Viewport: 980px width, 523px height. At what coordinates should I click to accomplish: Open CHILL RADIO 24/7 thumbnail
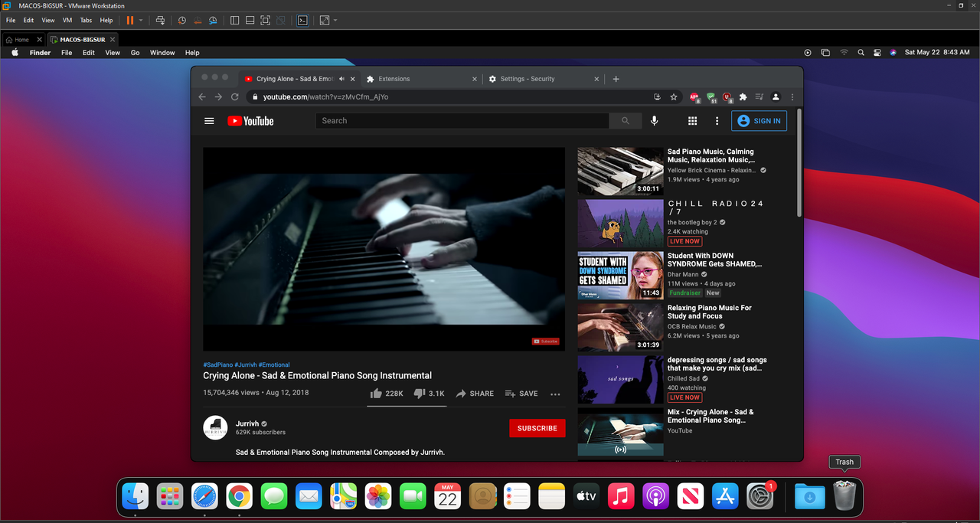click(620, 224)
